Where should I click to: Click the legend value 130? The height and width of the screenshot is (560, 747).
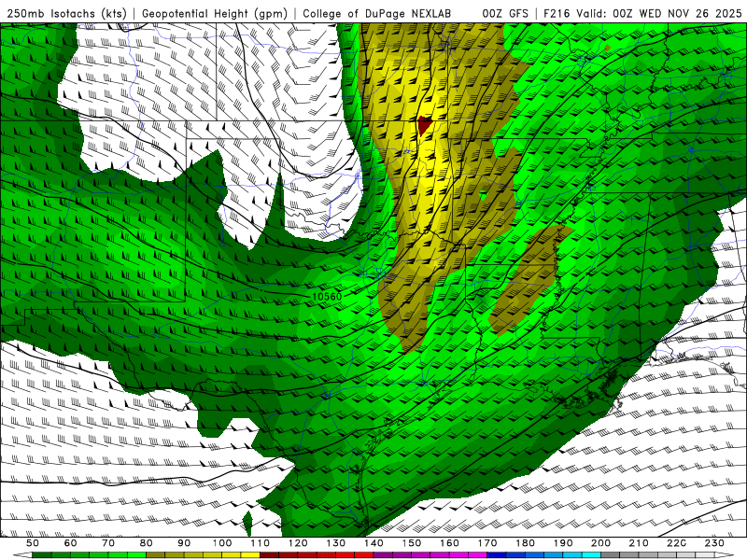(x=336, y=543)
